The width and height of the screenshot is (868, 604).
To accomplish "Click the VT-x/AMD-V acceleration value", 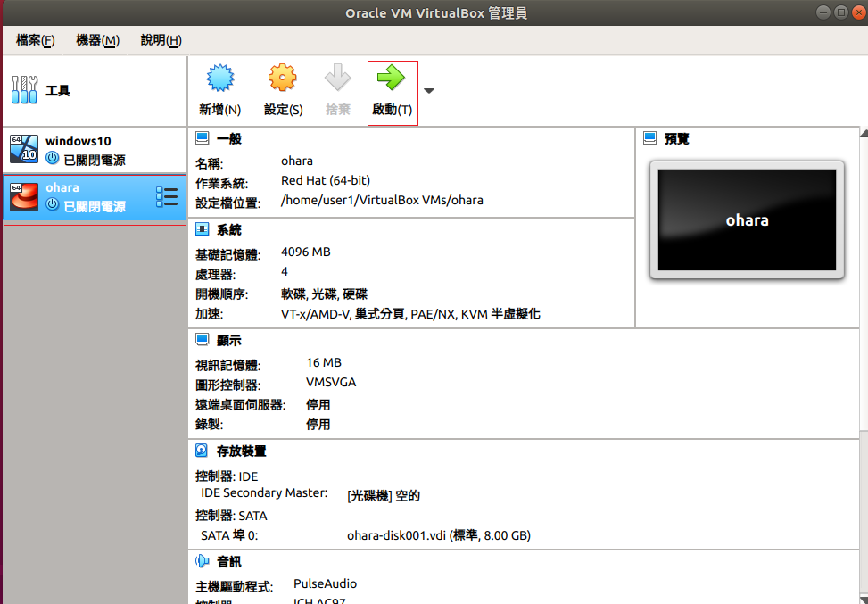I will [x=410, y=314].
